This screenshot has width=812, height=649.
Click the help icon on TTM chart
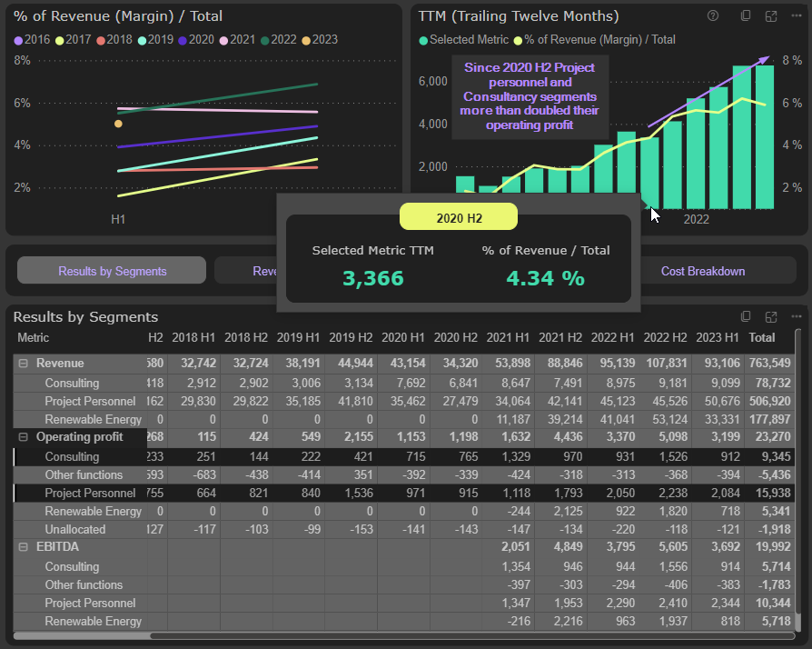(x=713, y=16)
